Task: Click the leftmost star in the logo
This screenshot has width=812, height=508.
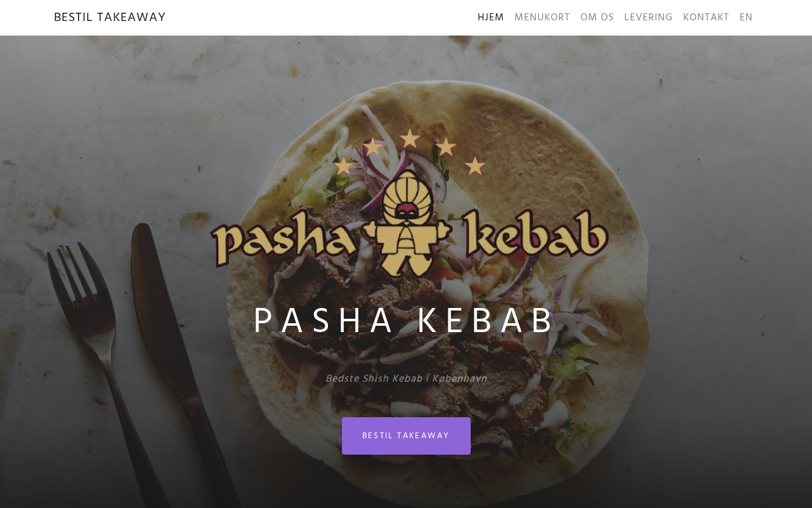Action: click(343, 166)
